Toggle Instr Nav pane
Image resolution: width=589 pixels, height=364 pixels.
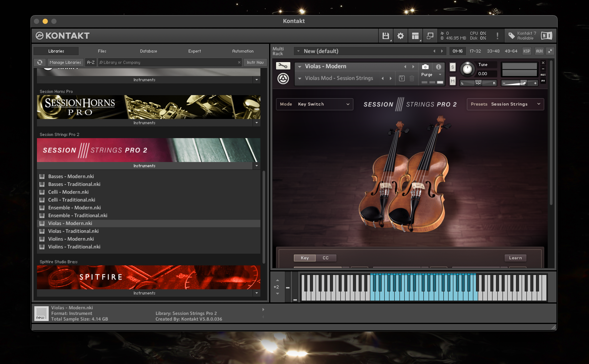coord(255,62)
